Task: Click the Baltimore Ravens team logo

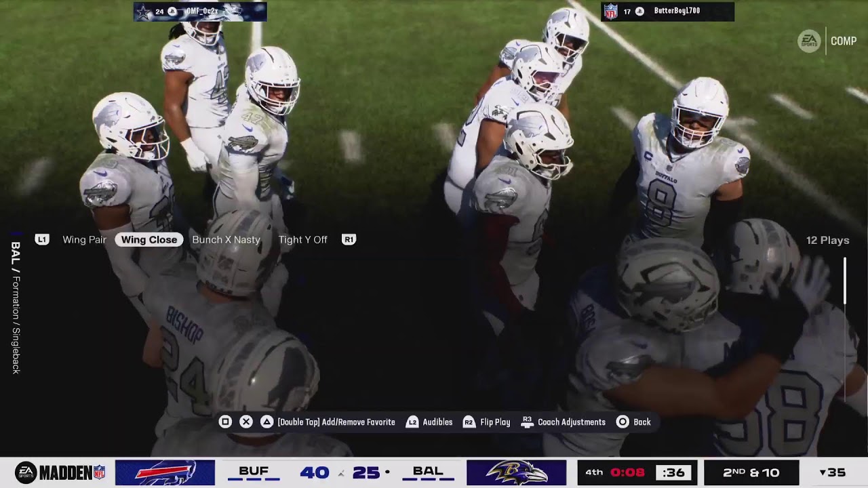Action: click(x=516, y=472)
